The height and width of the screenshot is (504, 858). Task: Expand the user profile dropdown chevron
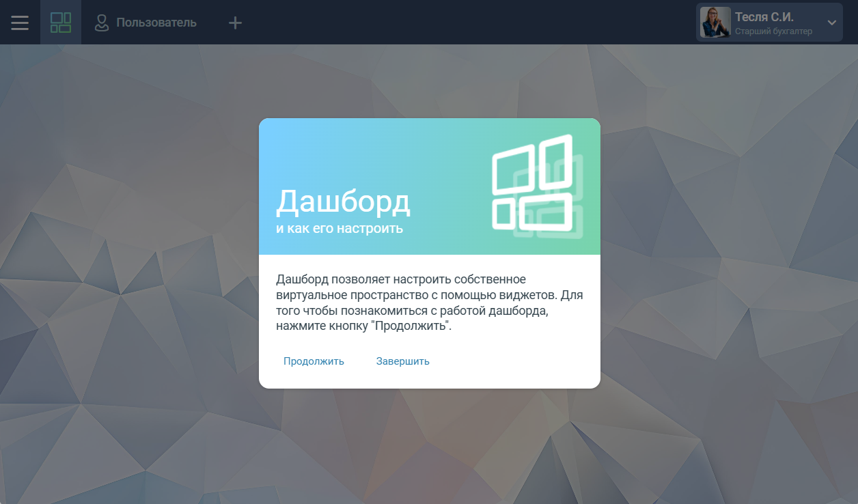pyautogui.click(x=831, y=23)
